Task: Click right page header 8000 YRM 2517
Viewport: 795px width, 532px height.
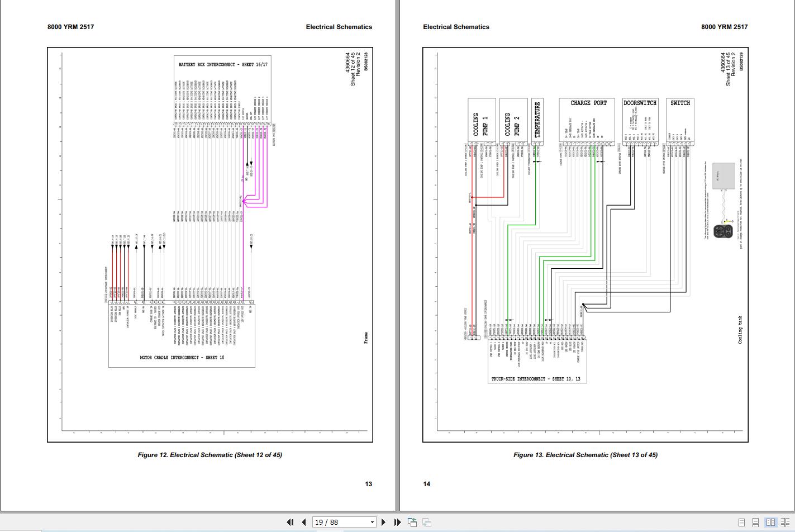Action: click(x=724, y=27)
